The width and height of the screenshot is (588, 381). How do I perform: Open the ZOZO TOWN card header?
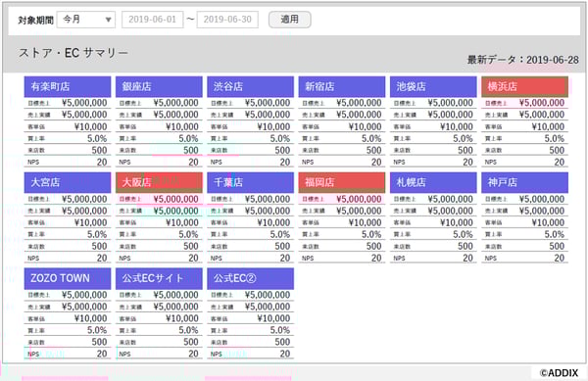pyautogui.click(x=68, y=278)
